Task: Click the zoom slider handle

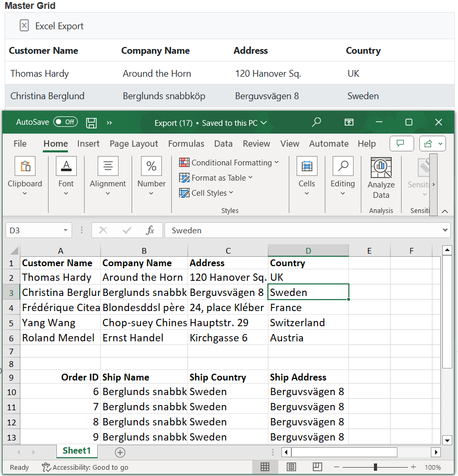Action: point(375,467)
